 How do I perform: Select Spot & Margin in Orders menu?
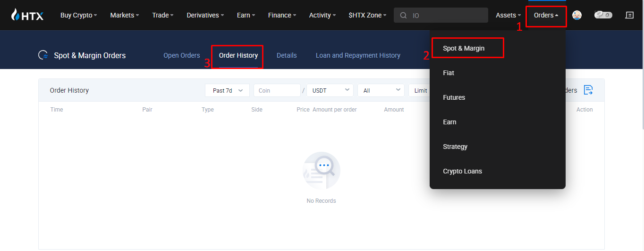[x=464, y=48]
